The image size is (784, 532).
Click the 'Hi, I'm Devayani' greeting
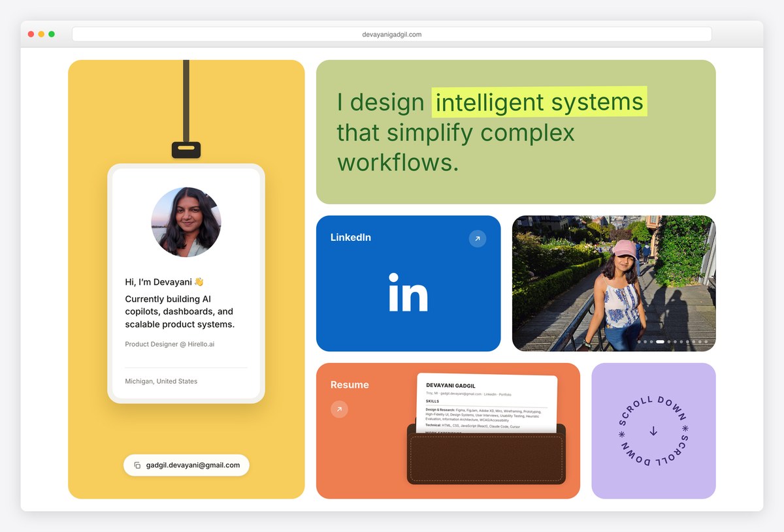pos(165,282)
